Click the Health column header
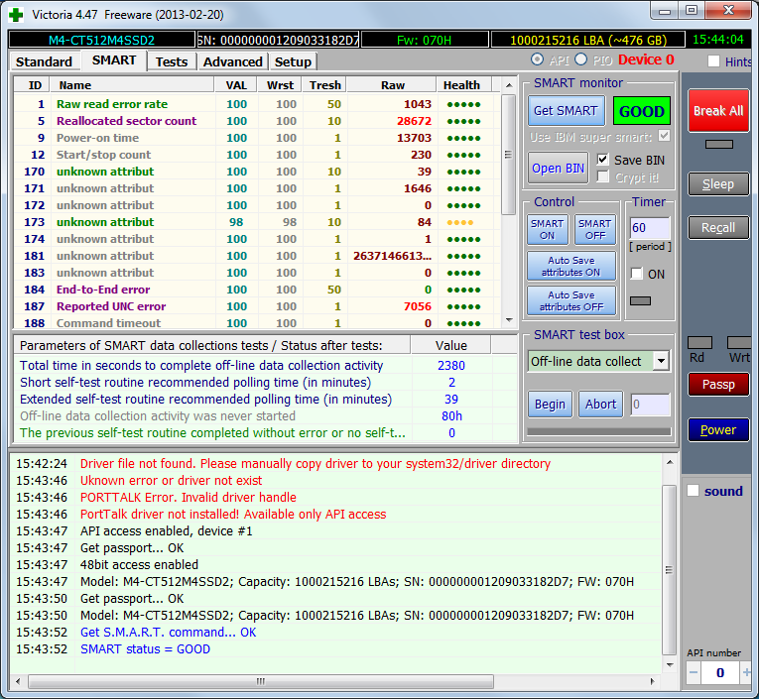Viewport: 759px width, 700px height. coord(463,85)
